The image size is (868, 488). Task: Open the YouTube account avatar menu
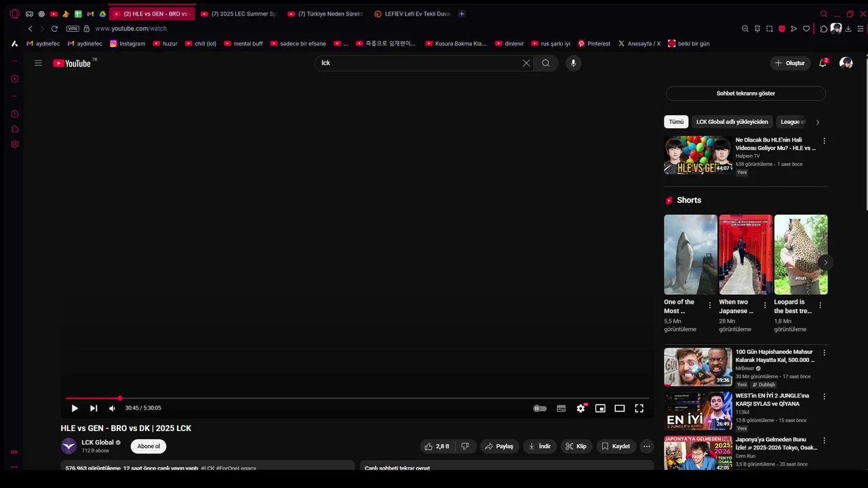point(846,63)
